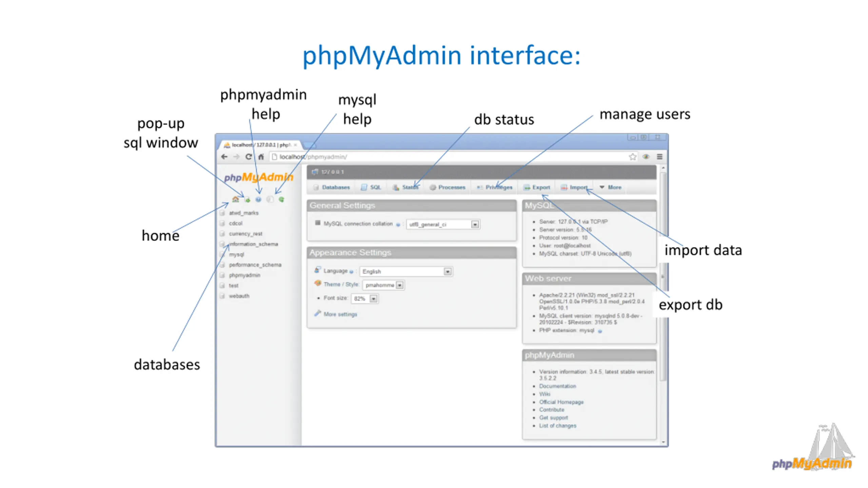Open the Chrome menu hamburger icon

(x=659, y=157)
